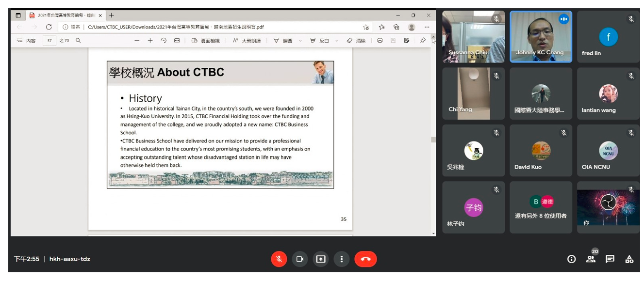
Task: Open the browser tab actions menu icon
Action: [x=18, y=16]
